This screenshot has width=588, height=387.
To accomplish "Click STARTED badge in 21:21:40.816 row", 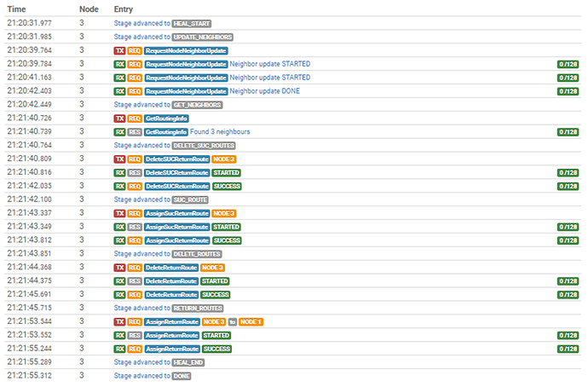I will pyautogui.click(x=226, y=172).
